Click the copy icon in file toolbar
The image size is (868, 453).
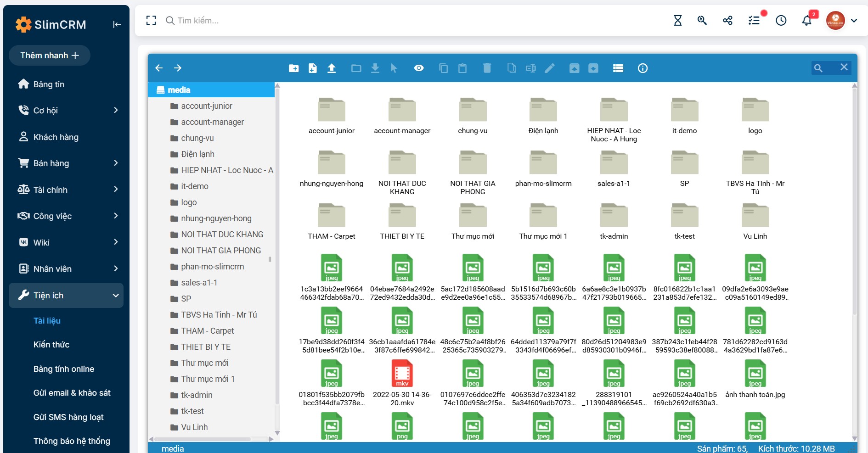pos(444,68)
